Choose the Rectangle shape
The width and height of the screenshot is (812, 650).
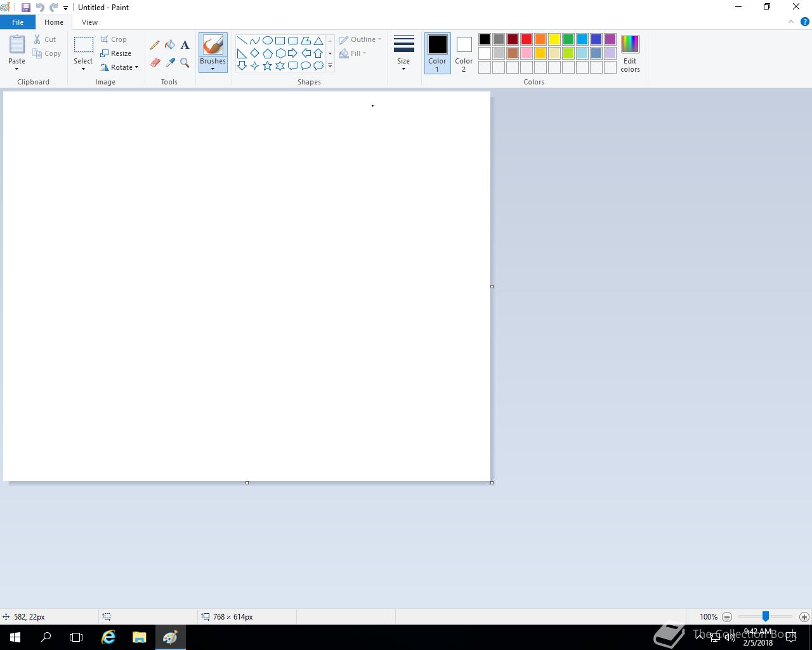(x=280, y=40)
